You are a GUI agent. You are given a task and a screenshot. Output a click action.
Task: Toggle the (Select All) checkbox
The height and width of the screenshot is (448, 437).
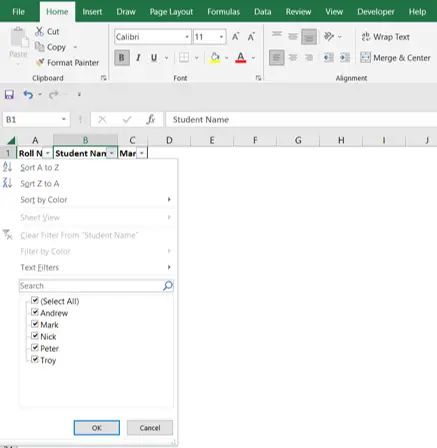(x=35, y=300)
